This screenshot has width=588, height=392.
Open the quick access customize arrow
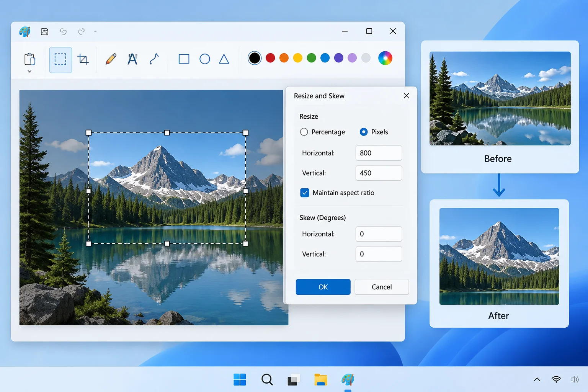point(95,31)
